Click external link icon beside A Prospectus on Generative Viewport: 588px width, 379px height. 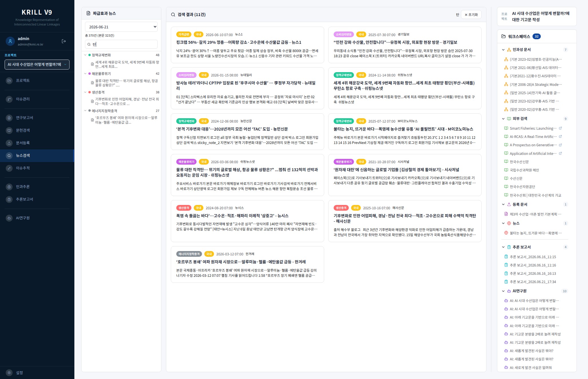560,145
